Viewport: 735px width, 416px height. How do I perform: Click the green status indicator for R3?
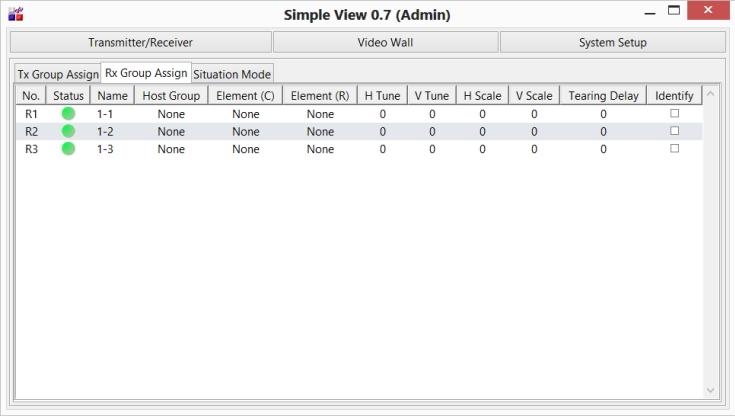pos(68,149)
